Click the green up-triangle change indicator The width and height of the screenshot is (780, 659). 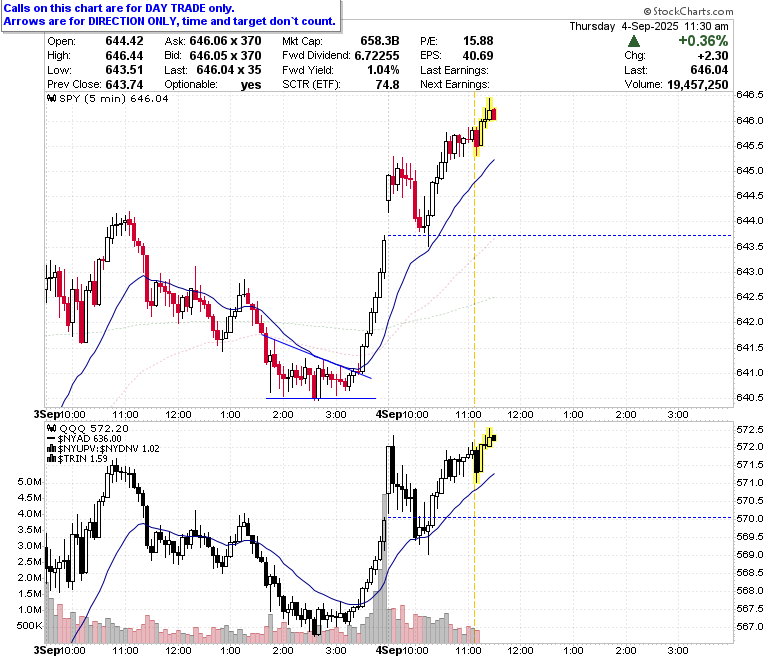click(x=634, y=41)
